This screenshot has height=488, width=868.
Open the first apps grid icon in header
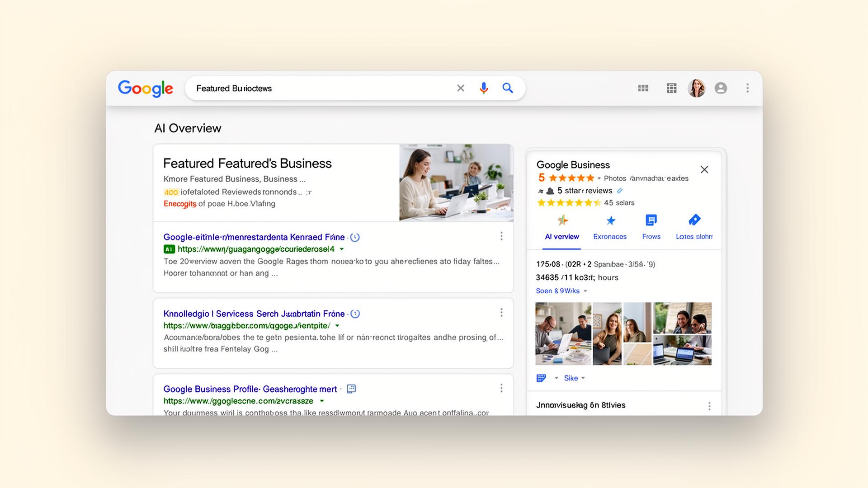click(x=643, y=88)
